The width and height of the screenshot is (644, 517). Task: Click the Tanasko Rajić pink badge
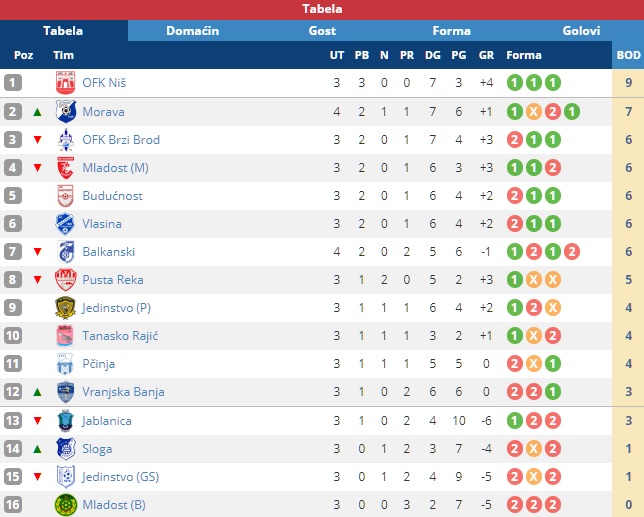[x=65, y=335]
